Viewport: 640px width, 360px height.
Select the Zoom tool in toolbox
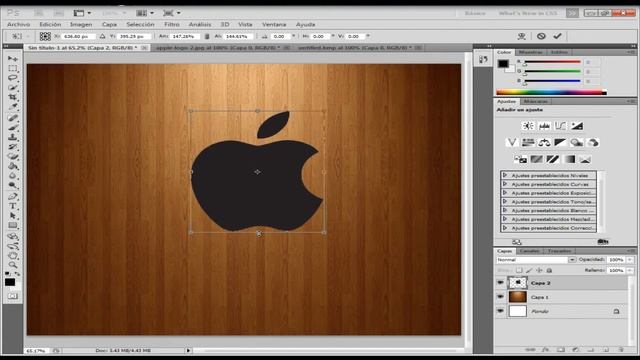click(13, 265)
